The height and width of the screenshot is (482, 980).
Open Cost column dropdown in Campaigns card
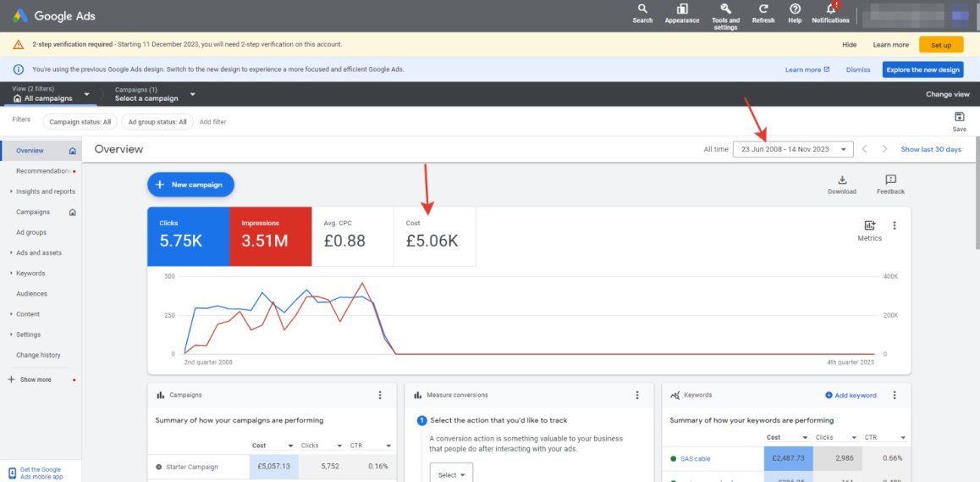(290, 446)
